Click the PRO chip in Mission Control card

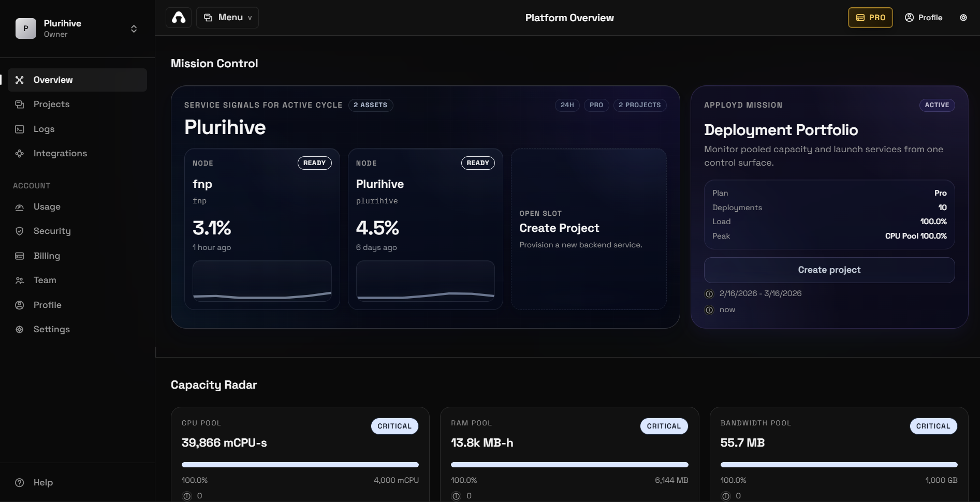[x=596, y=105]
